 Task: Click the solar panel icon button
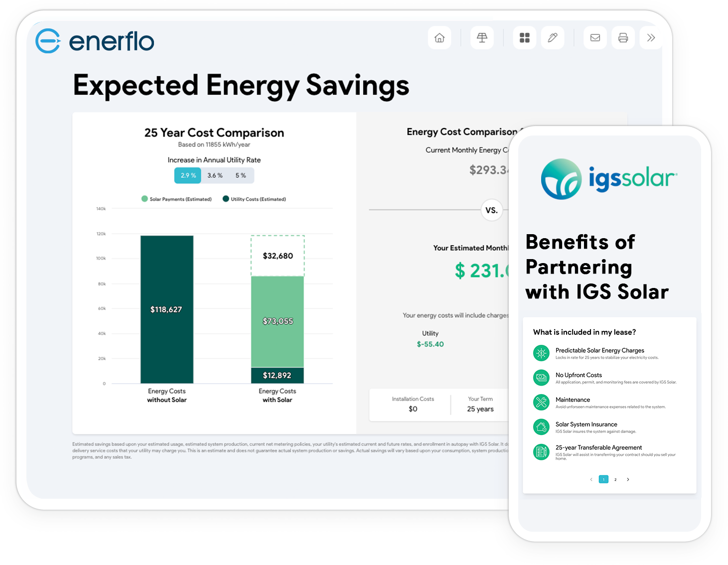click(482, 38)
